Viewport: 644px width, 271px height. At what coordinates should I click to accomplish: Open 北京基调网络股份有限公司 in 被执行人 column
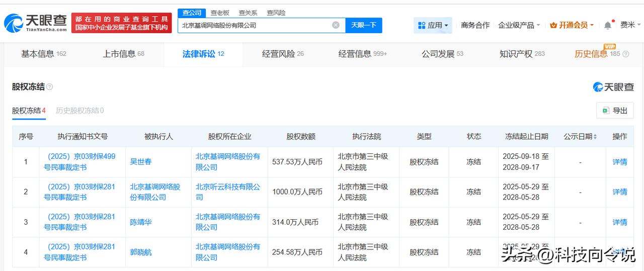(x=155, y=192)
